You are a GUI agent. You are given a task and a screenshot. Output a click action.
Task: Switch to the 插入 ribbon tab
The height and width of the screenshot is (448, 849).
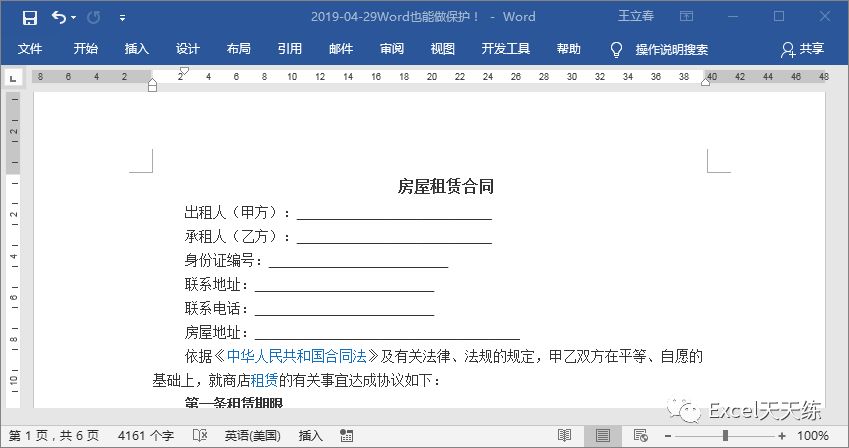click(x=136, y=49)
